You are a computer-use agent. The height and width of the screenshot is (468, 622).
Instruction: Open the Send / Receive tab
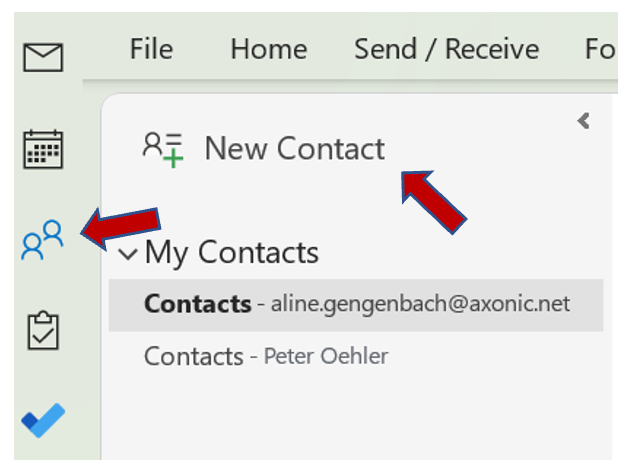click(x=446, y=48)
